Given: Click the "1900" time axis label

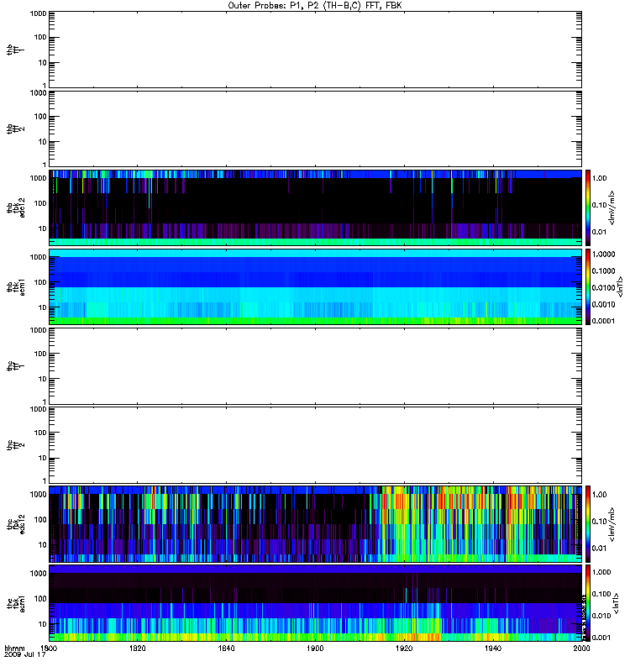Looking at the screenshot, I should point(315,648).
